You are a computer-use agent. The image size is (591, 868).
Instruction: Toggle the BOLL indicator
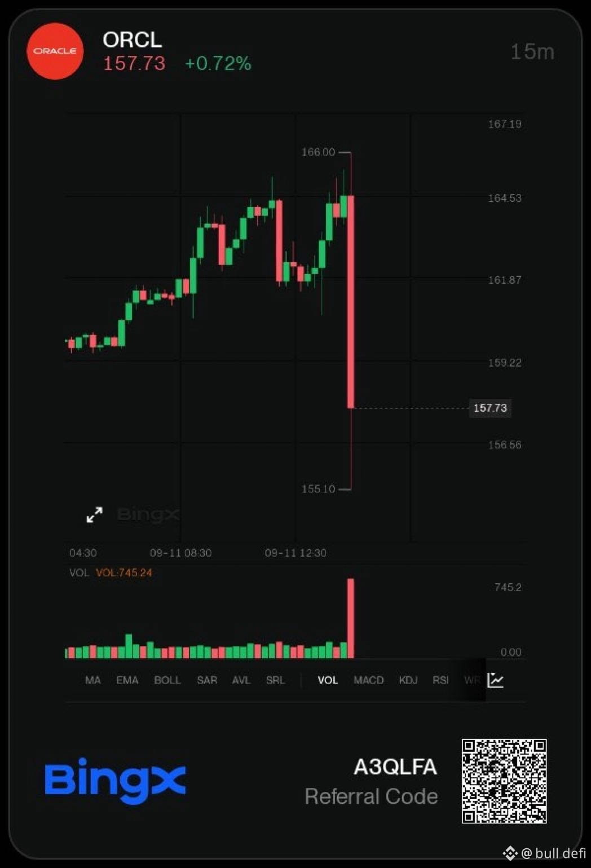pos(167,680)
